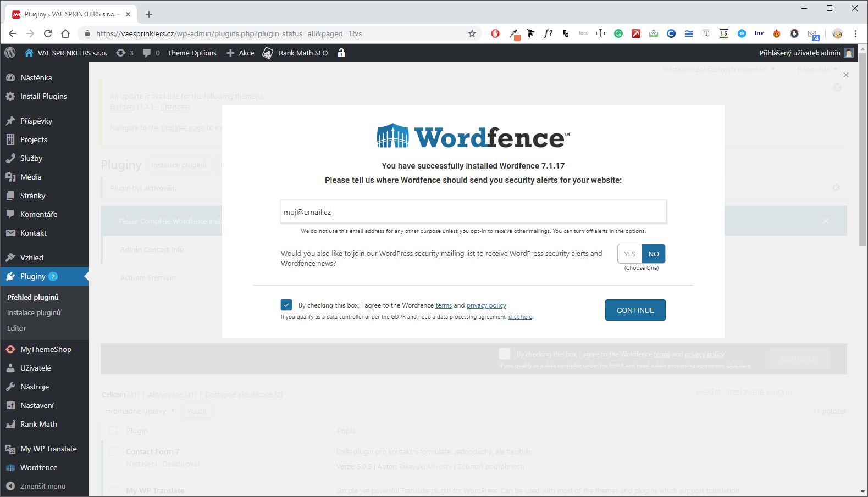Collapse menu with Zmenšit menu
This screenshot has width=868, height=497.
pyautogui.click(x=44, y=486)
